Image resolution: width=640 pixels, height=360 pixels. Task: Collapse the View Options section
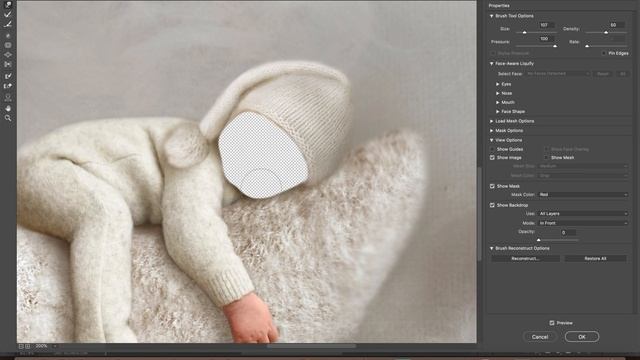[x=491, y=140]
